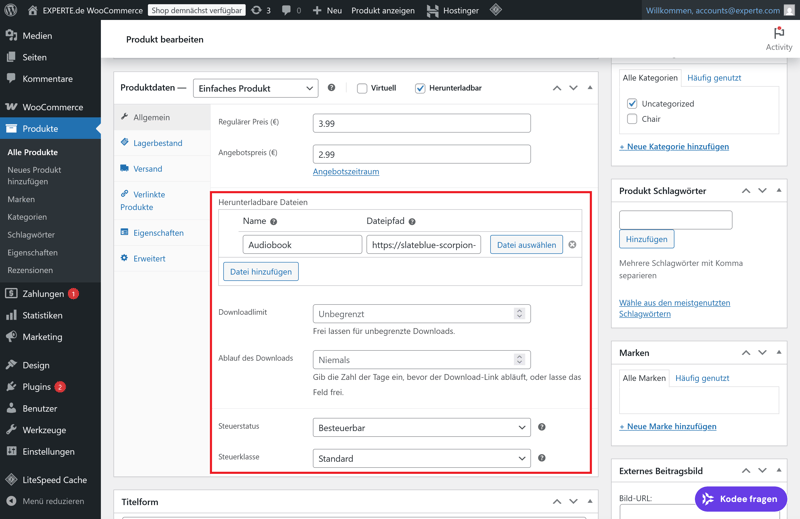This screenshot has height=519, width=800.
Task: Open the Einfaches Produkt type dropdown
Action: [x=255, y=88]
